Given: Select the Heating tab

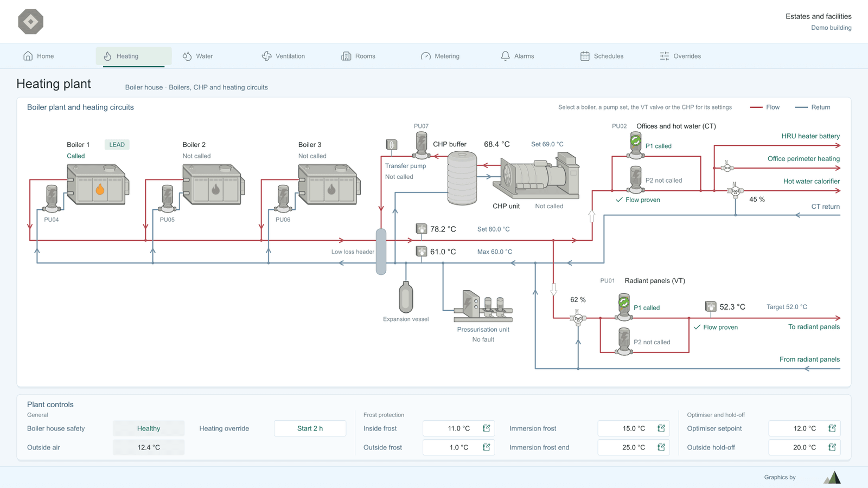Looking at the screenshot, I should pos(134,56).
